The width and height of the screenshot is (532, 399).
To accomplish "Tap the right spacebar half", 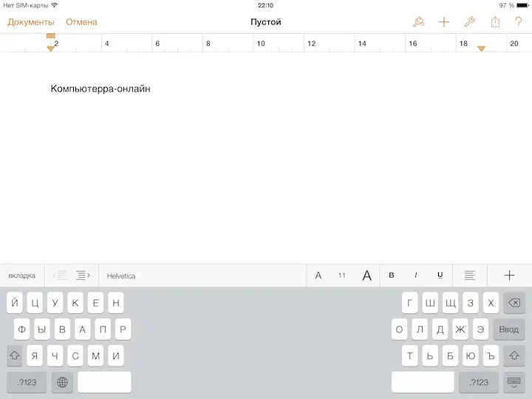I will click(x=423, y=382).
